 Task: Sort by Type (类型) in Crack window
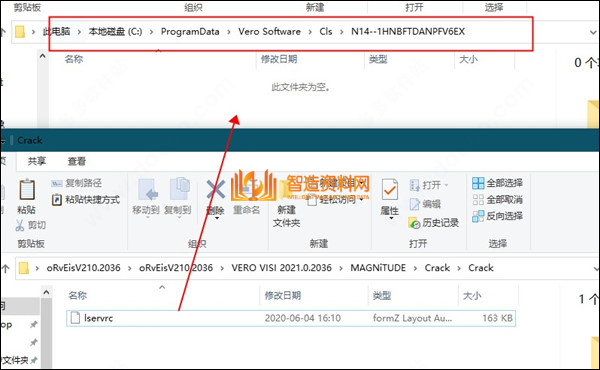(382, 295)
